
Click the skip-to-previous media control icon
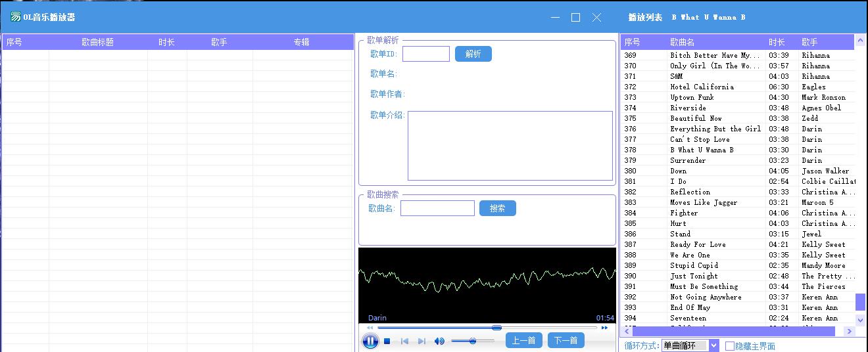(x=405, y=341)
